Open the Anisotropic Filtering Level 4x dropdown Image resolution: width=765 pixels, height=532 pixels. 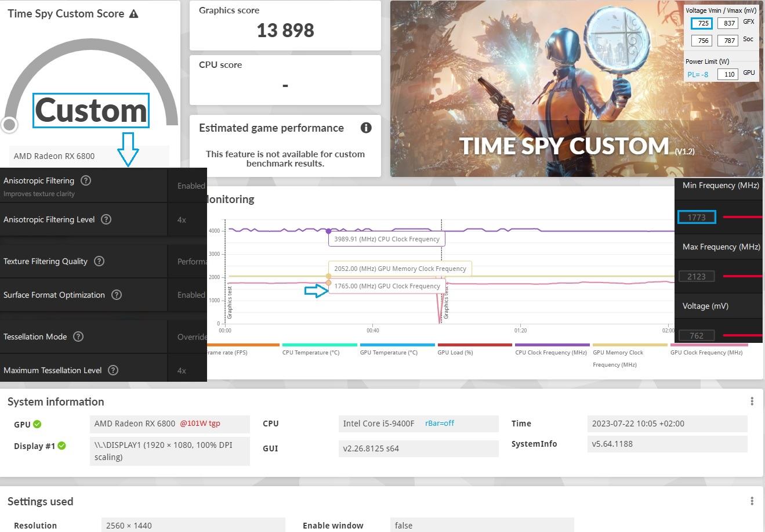pos(187,220)
